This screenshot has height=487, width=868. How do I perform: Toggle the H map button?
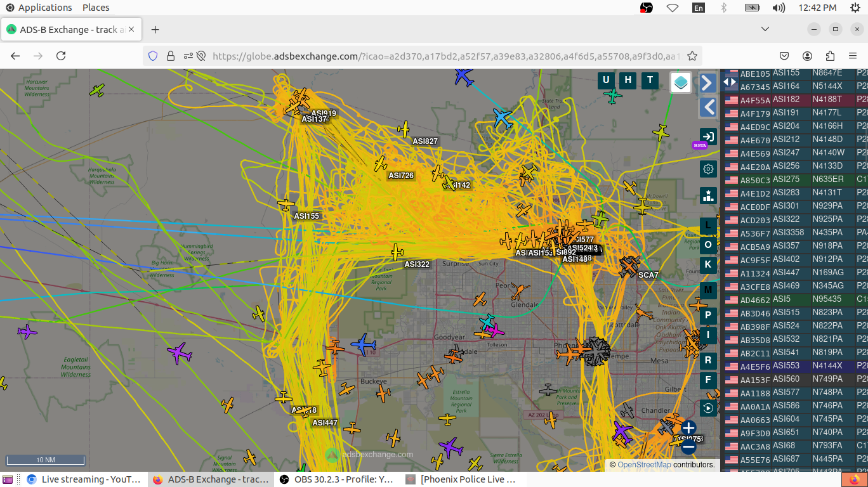click(x=628, y=80)
